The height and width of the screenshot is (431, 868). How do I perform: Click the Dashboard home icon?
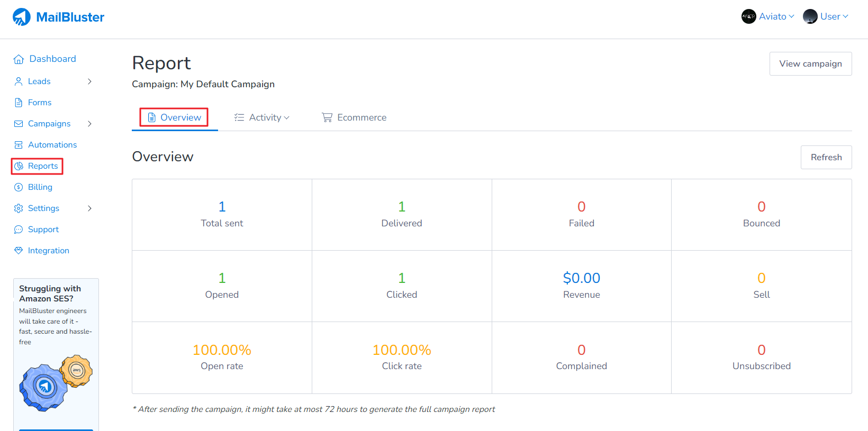(x=19, y=59)
